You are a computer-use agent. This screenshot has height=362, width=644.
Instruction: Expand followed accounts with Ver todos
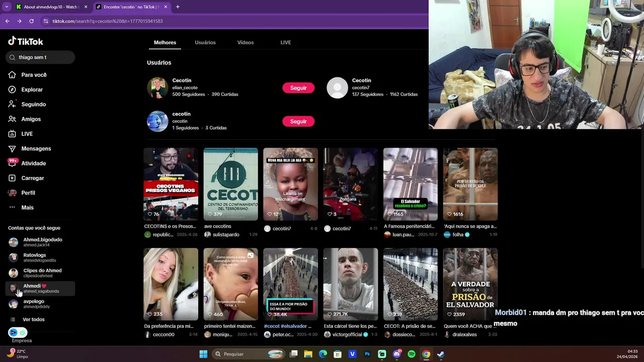[33, 319]
